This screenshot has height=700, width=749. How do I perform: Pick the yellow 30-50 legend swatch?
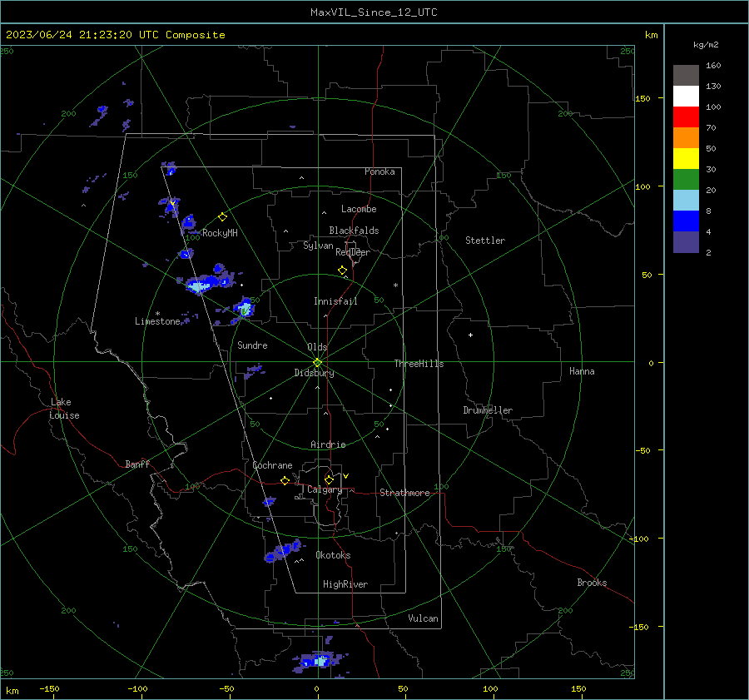click(686, 159)
